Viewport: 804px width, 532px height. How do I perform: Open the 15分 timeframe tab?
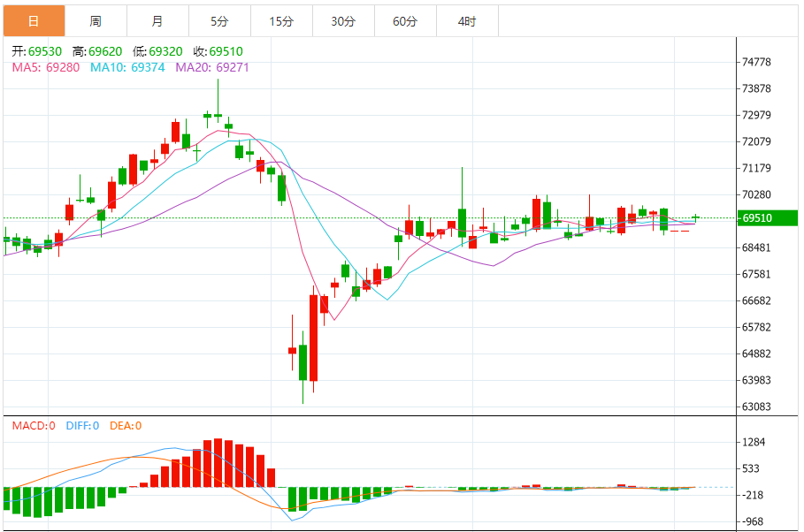[x=282, y=21]
